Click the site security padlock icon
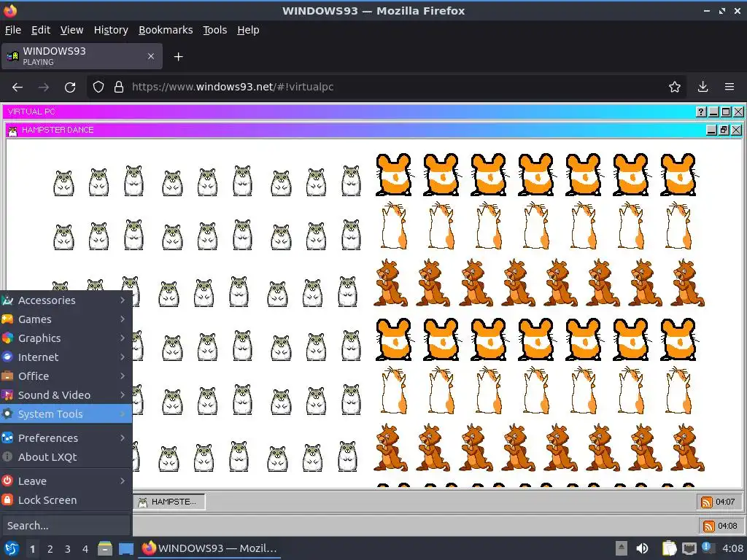The height and width of the screenshot is (560, 747). tap(119, 87)
